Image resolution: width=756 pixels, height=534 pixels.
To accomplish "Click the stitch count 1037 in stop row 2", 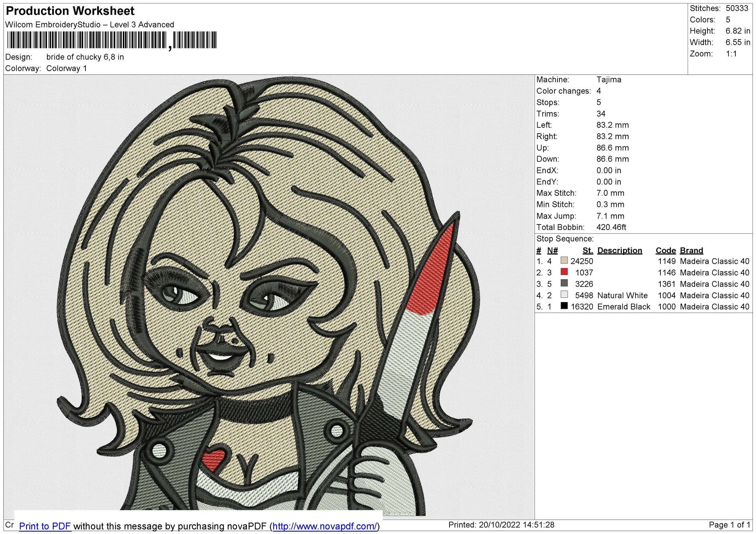I will (584, 273).
